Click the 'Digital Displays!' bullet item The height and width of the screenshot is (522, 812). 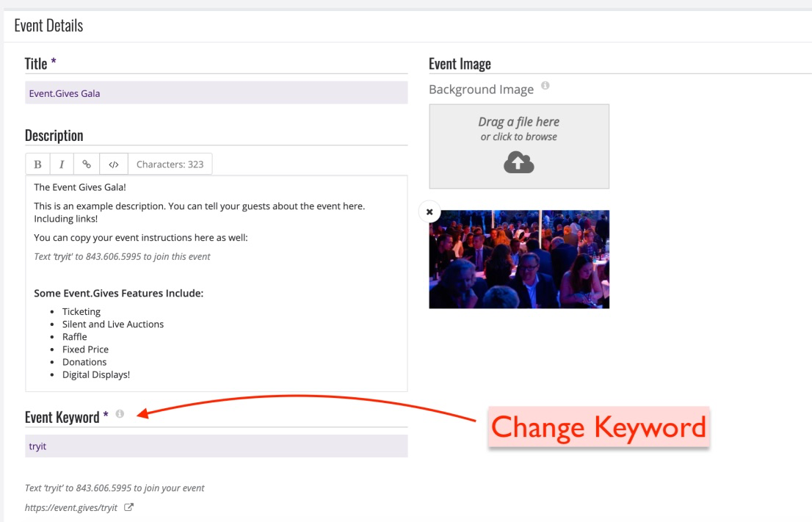pyautogui.click(x=95, y=374)
